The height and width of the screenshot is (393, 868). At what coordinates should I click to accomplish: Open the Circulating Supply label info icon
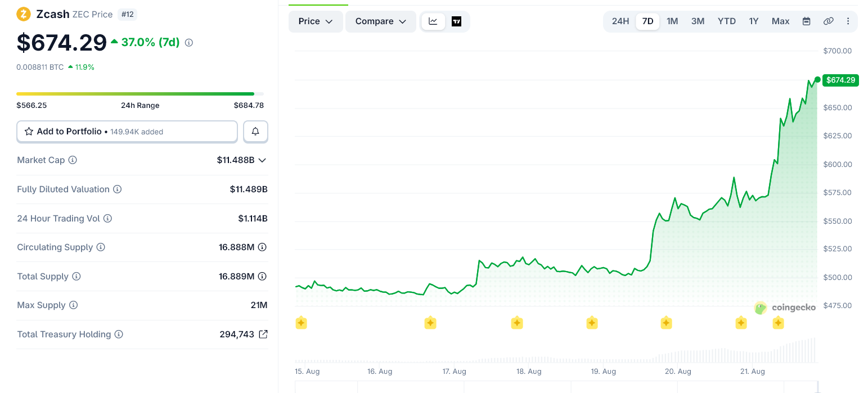coord(101,247)
